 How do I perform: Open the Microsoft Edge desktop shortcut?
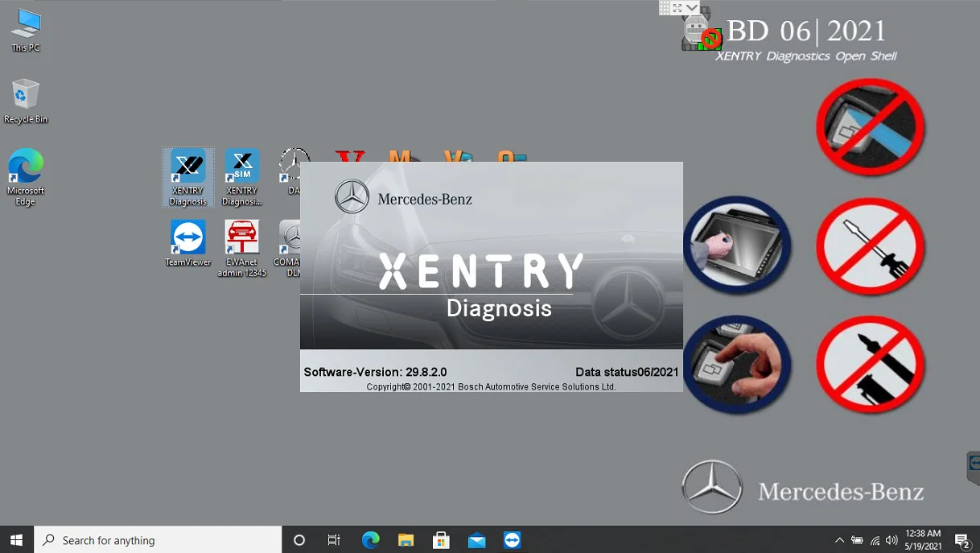pos(26,178)
